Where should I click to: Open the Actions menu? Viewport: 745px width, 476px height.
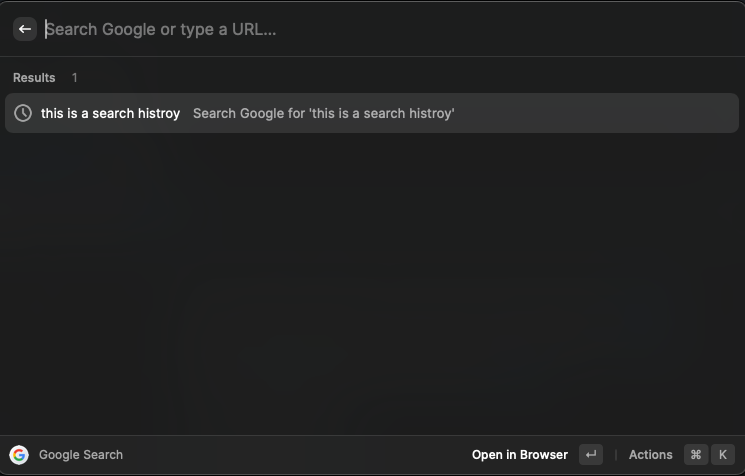pos(650,455)
